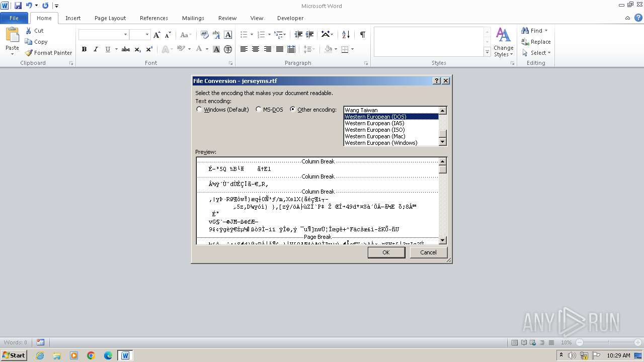The image size is (644, 362).
Task: Align text left
Action: click(x=244, y=49)
